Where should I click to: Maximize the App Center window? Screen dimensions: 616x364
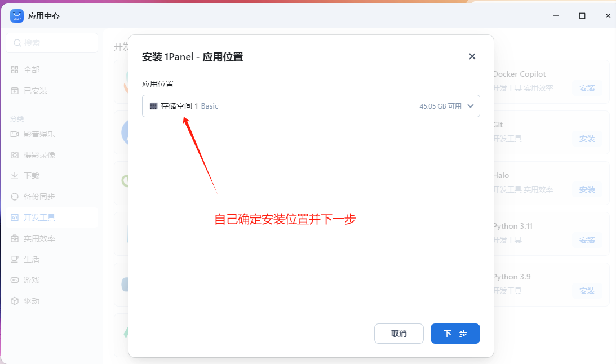(582, 16)
